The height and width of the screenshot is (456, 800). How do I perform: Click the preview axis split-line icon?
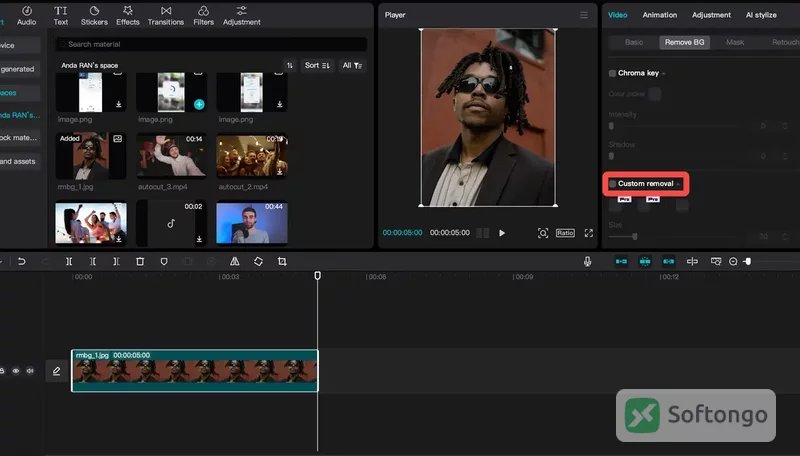pyautogui.click(x=692, y=261)
